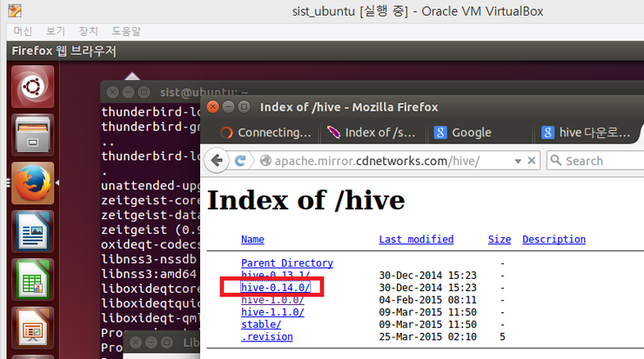This screenshot has width=644, height=359.
Task: Open the hive-1.1.0/ folder link
Action: point(272,312)
